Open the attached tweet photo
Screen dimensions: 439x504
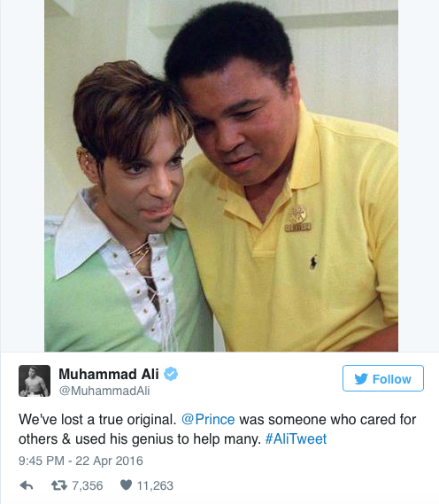[221, 175]
